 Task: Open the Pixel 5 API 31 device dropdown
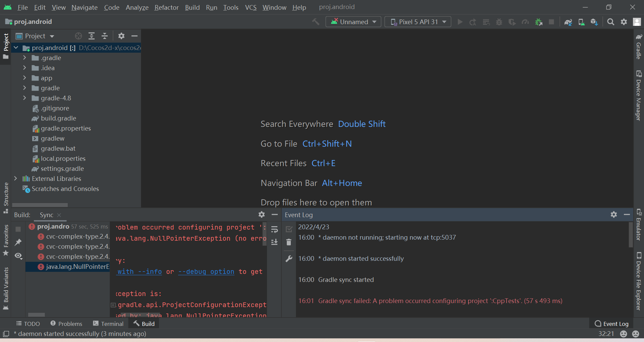click(418, 22)
